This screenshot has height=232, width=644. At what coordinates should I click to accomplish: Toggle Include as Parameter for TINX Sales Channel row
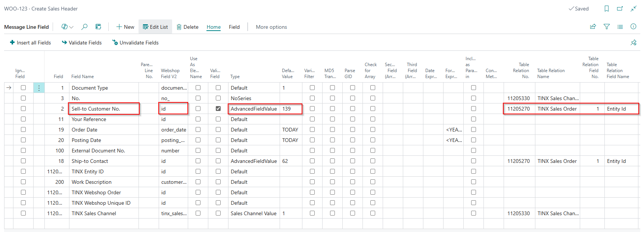tap(473, 213)
